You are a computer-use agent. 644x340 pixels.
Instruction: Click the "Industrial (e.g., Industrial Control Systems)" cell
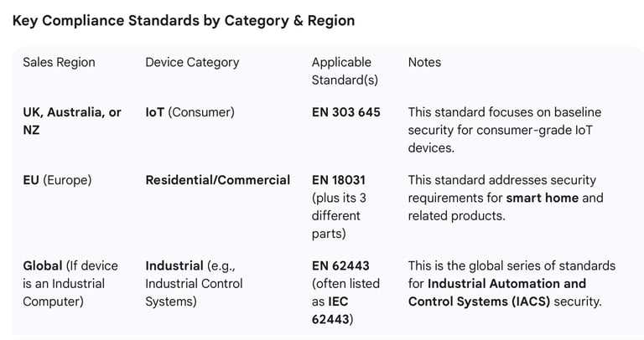194,283
